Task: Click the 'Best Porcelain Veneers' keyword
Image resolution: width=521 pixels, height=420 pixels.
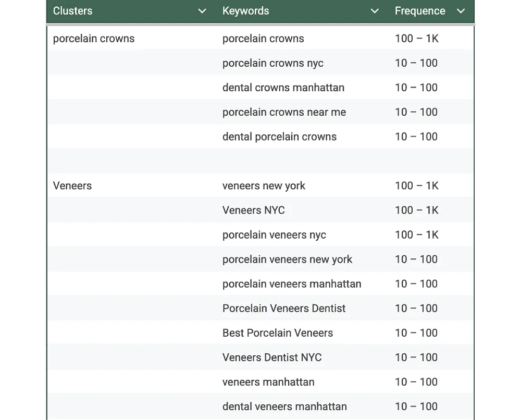Action: 277,333
